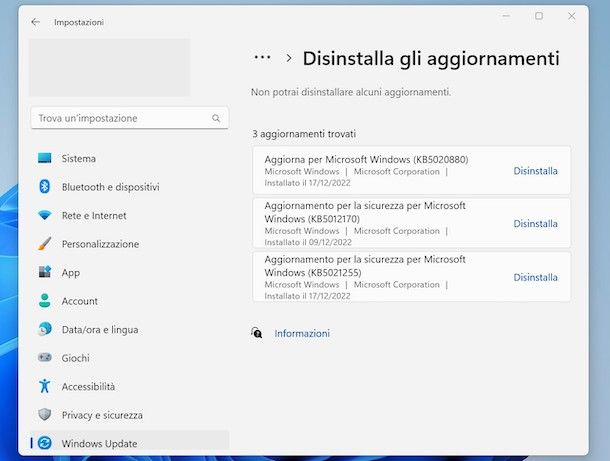Image resolution: width=610 pixels, height=461 pixels.
Task: Click the Personalizzazione paintbrush icon
Action: pos(45,244)
